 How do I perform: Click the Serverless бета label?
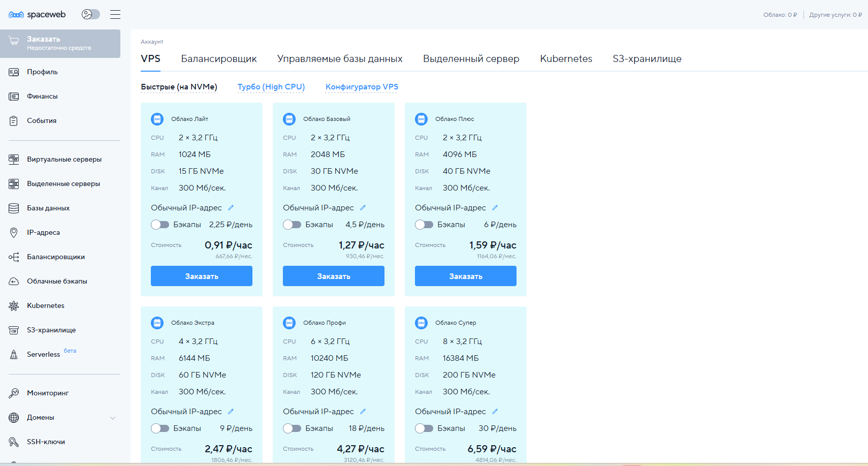pos(70,351)
